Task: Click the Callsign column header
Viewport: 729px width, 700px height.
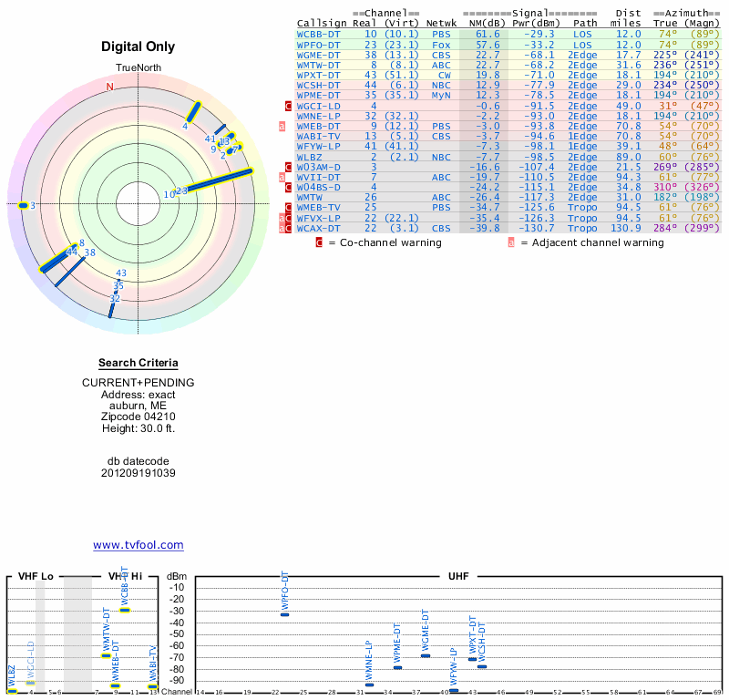Action: click(322, 23)
